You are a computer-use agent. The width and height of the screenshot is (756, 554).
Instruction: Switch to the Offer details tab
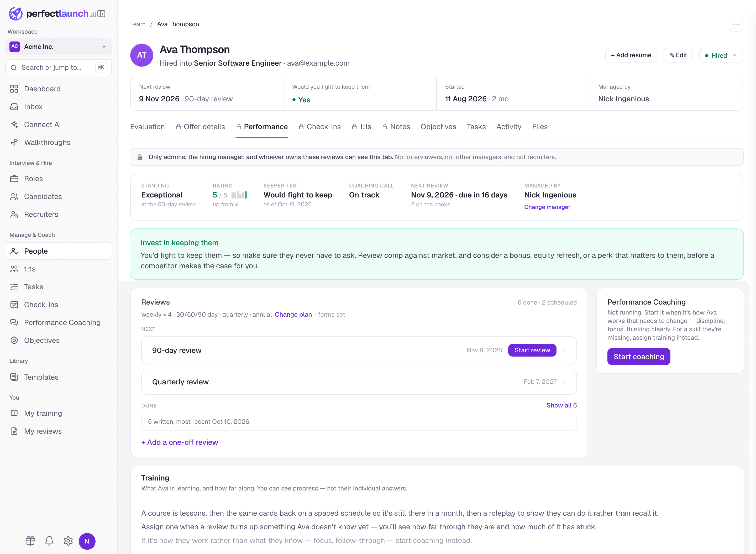[201, 127]
